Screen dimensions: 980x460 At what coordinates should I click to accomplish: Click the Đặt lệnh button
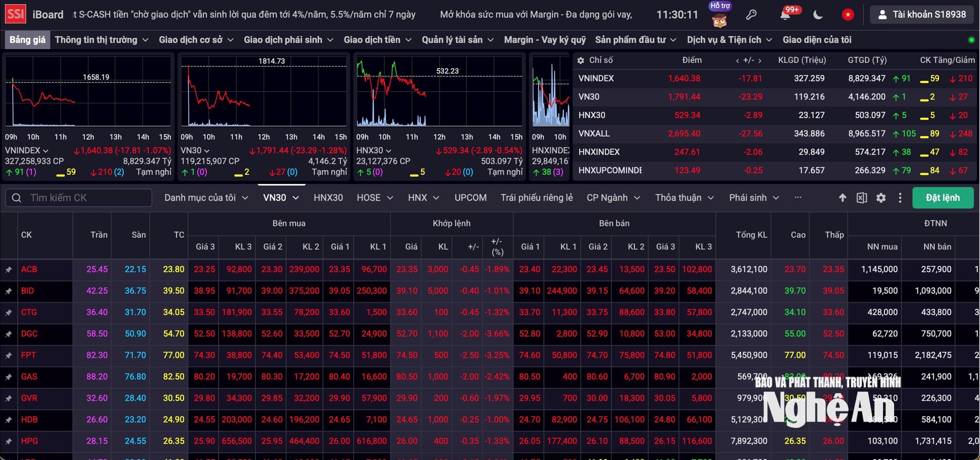click(943, 198)
